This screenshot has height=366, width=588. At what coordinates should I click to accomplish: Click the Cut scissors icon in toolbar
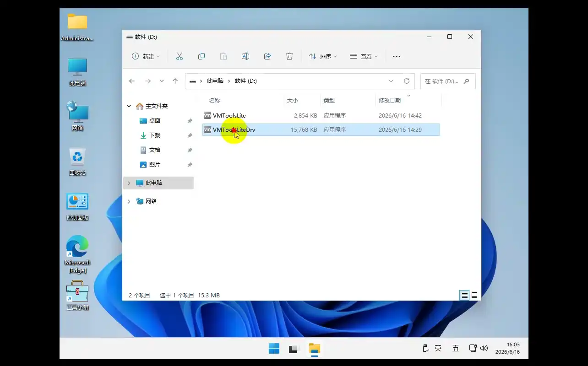pos(180,56)
